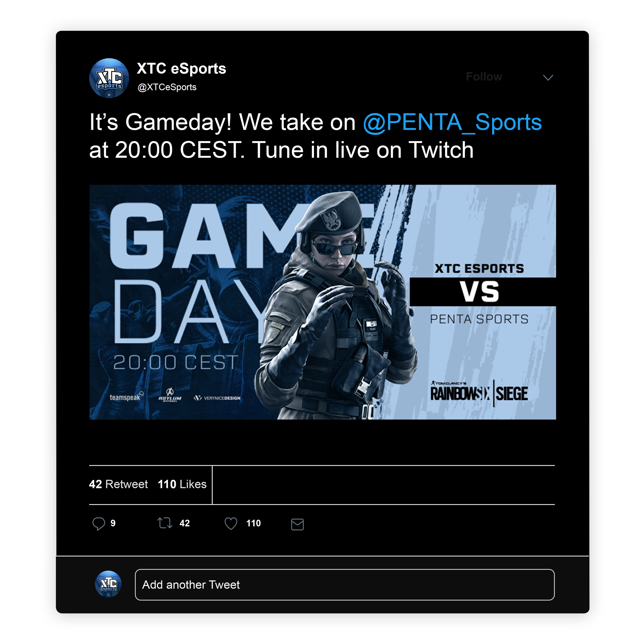Click the small XTC avatar beside reply box

[108, 584]
